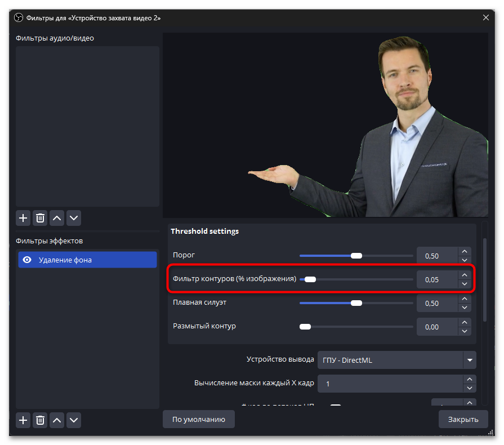Viewport: 504px width, 445px height.
Task: Click the settings panel vertical scrollbar
Action: click(x=485, y=280)
